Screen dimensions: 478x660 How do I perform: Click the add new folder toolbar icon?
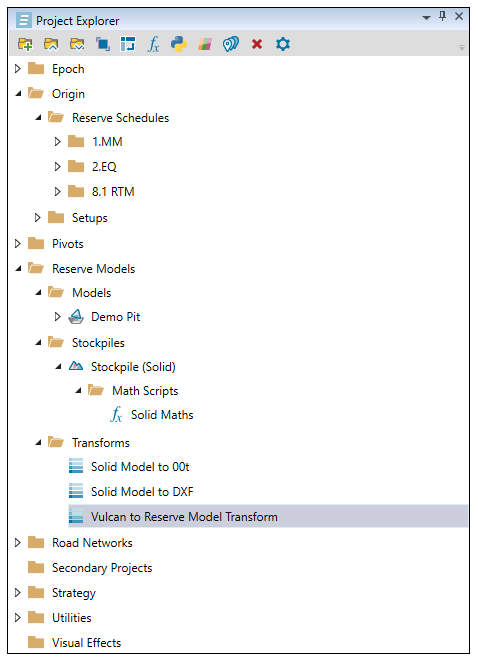click(x=25, y=44)
